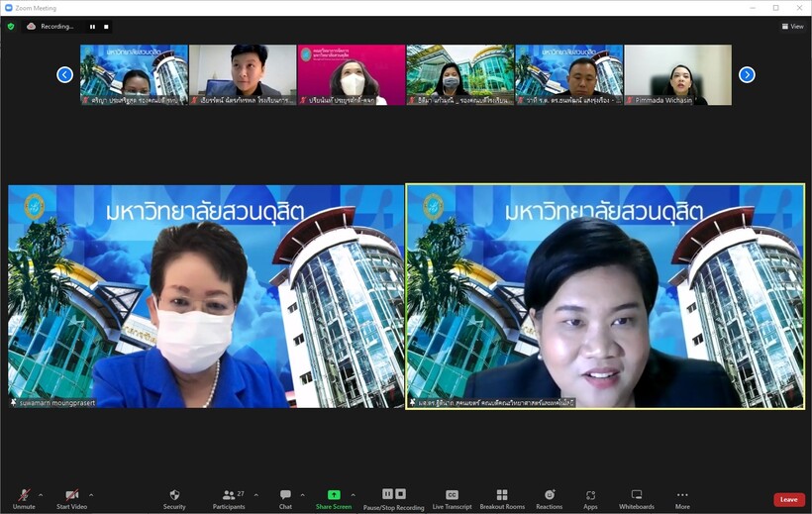Open Breakout Rooms

(502, 499)
